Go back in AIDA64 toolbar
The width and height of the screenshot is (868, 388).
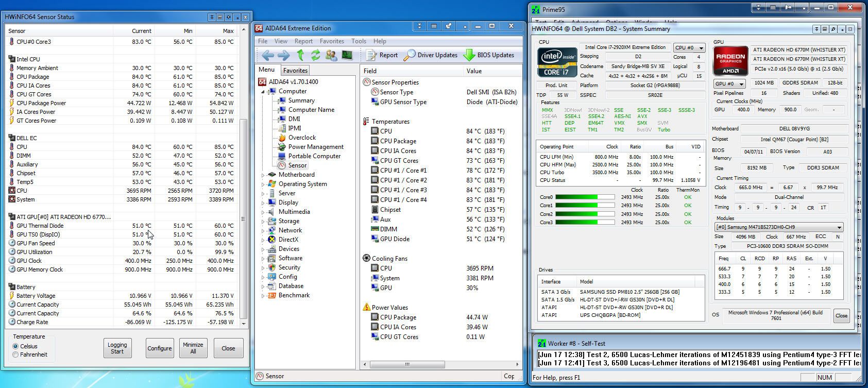pyautogui.click(x=267, y=55)
